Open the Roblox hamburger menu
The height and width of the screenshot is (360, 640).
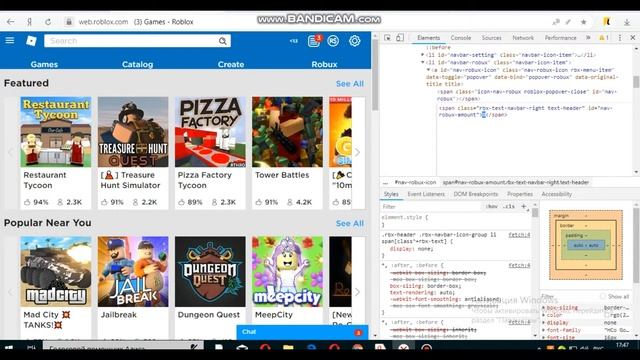(10, 40)
